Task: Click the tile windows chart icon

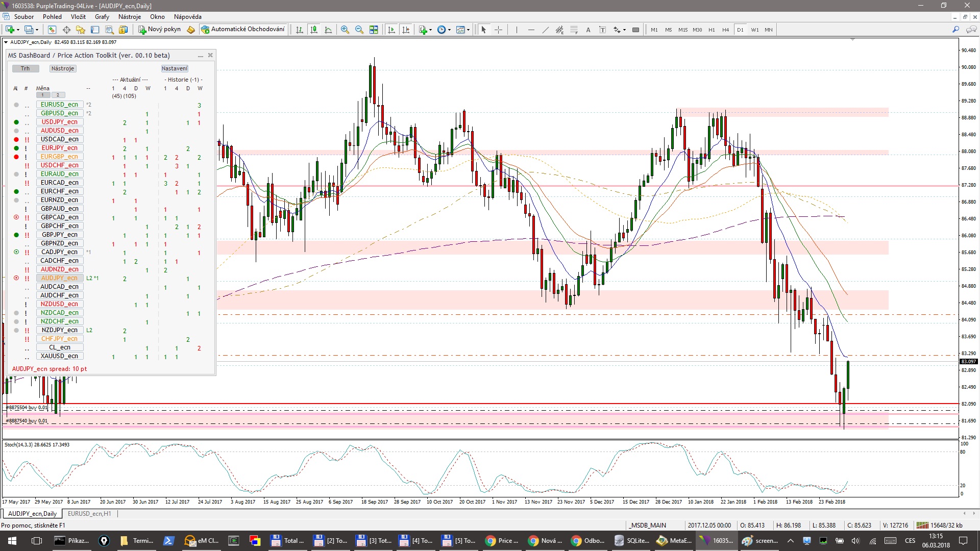Action: pos(374,30)
